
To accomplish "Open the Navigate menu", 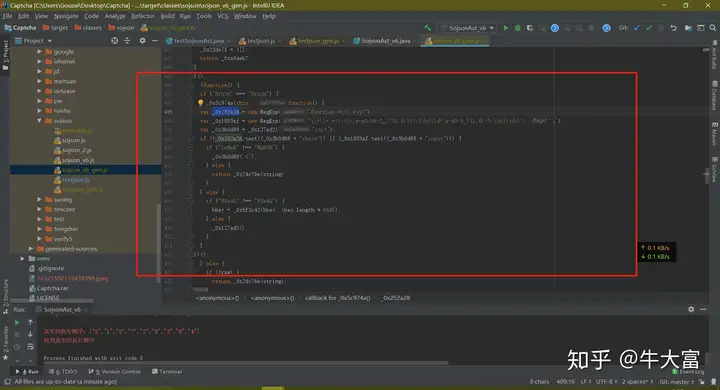I will click(x=66, y=16).
